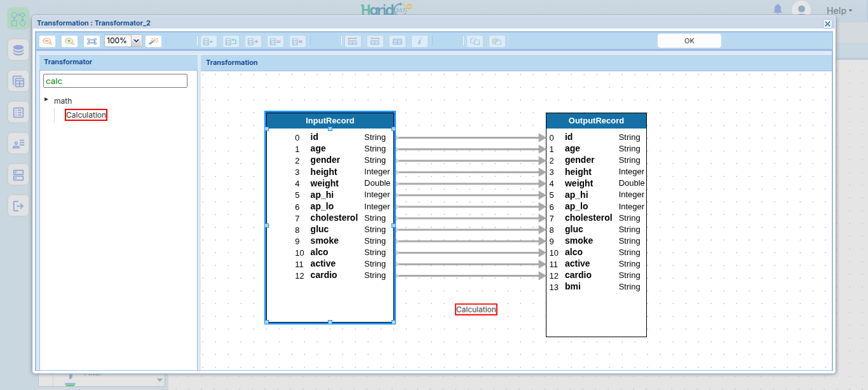Select the OutputRecord header
868x390 pixels.
pos(596,121)
